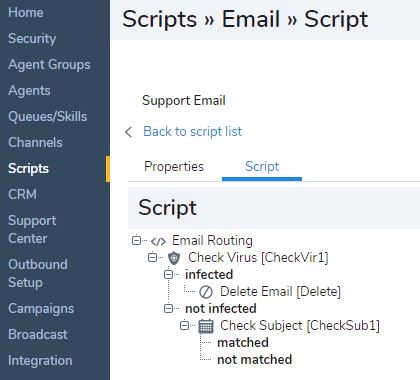The image size is (420, 380).
Task: Click the Email Routing code icon
Action: [x=158, y=241]
